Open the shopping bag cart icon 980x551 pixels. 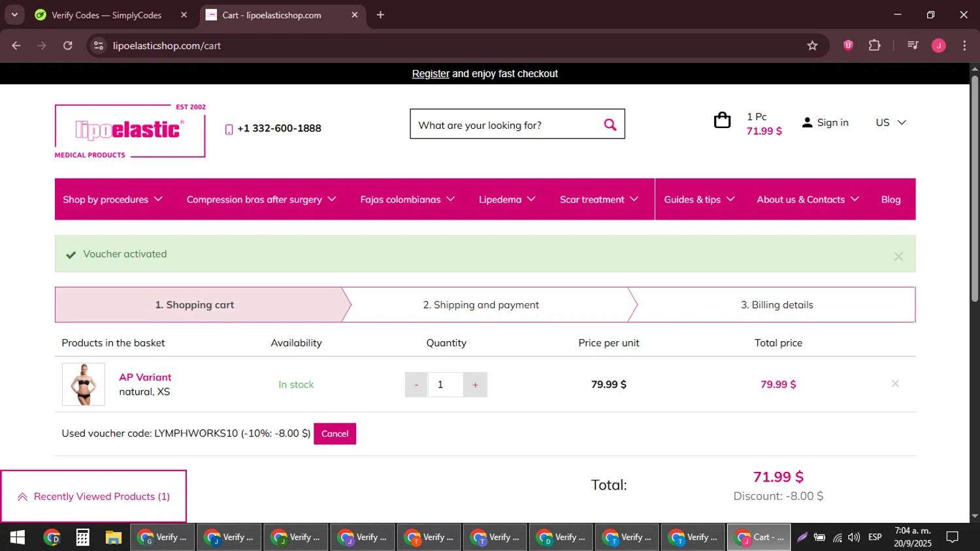722,120
